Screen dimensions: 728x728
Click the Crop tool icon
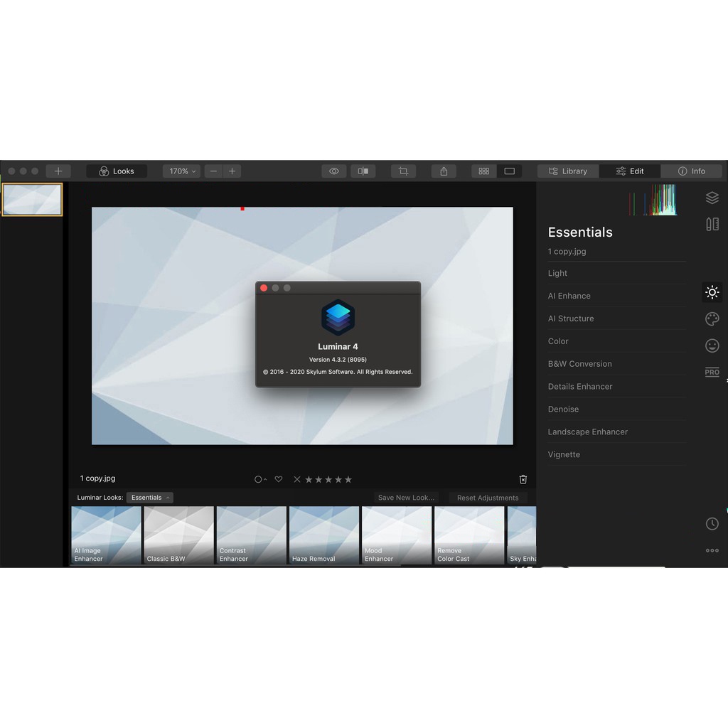(403, 171)
